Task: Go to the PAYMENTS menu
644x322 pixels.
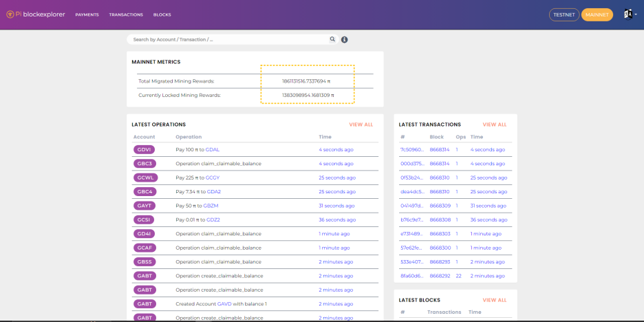Action: [x=87, y=14]
